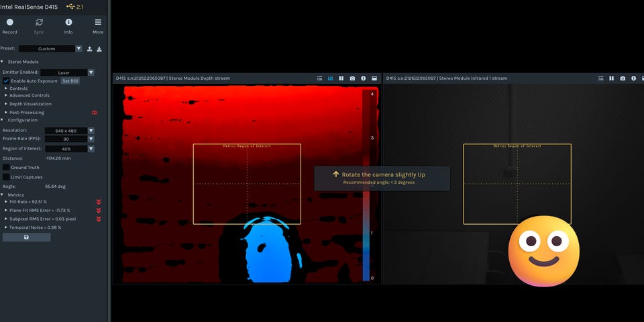644x322 pixels.
Task: Show Infrared 1 stream info overlay
Action: [634, 78]
